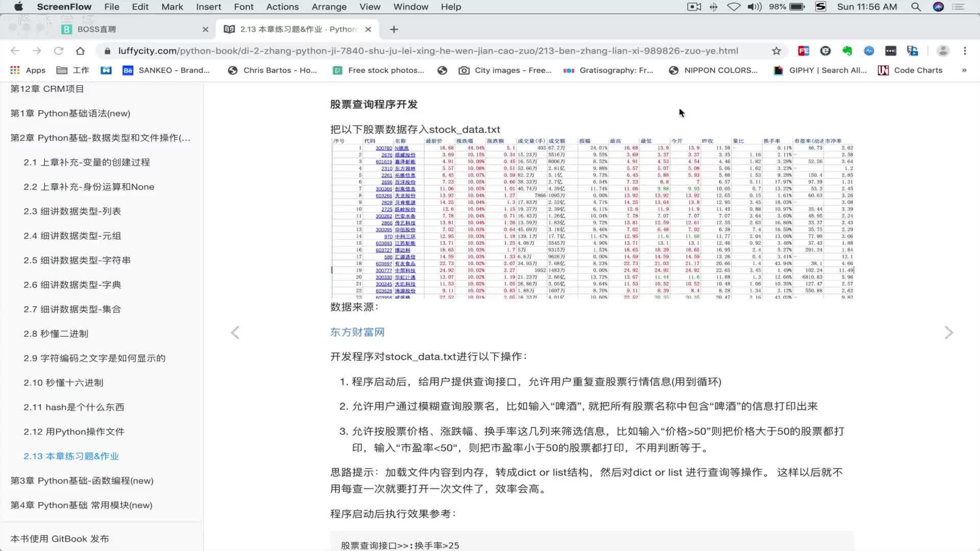The height and width of the screenshot is (551, 980).
Task: Open the Chrome profile avatar
Action: point(943,51)
